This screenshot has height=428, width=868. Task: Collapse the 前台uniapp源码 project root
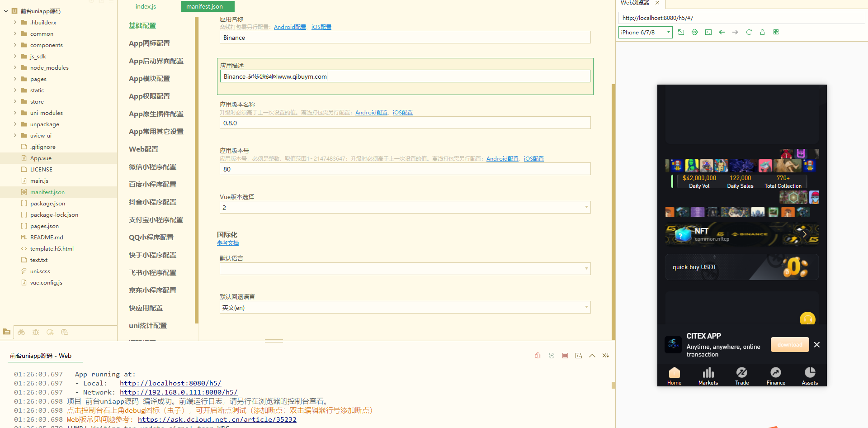point(6,11)
